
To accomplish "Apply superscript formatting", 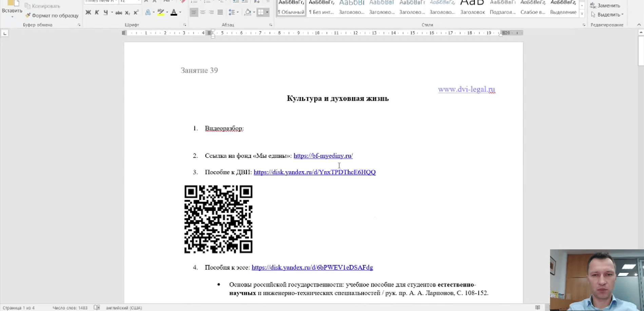I will tap(136, 12).
